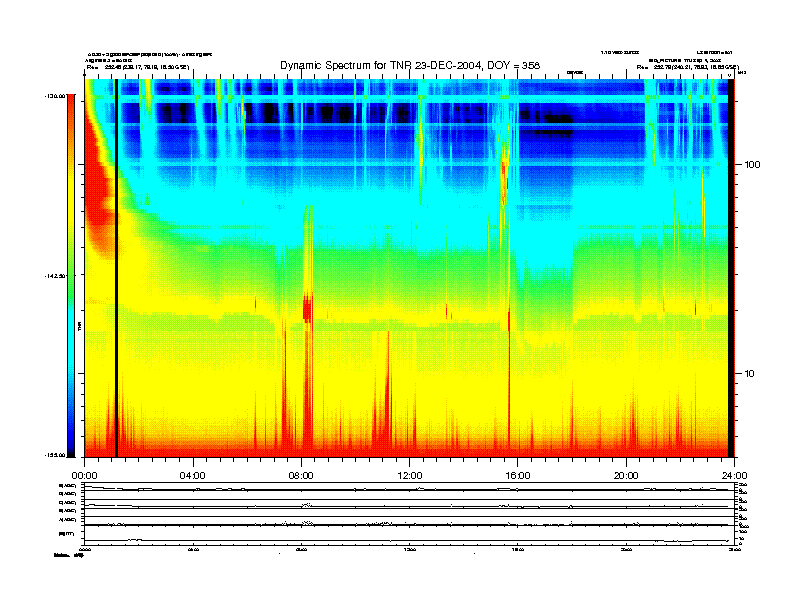Click the 24:00 time axis label
Image resolution: width=792 pixels, height=612 pixels.
coord(734,476)
